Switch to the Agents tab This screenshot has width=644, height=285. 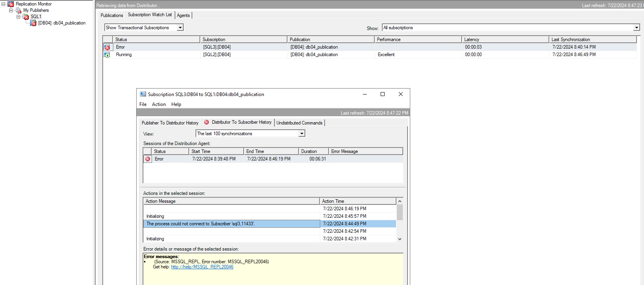tap(183, 15)
